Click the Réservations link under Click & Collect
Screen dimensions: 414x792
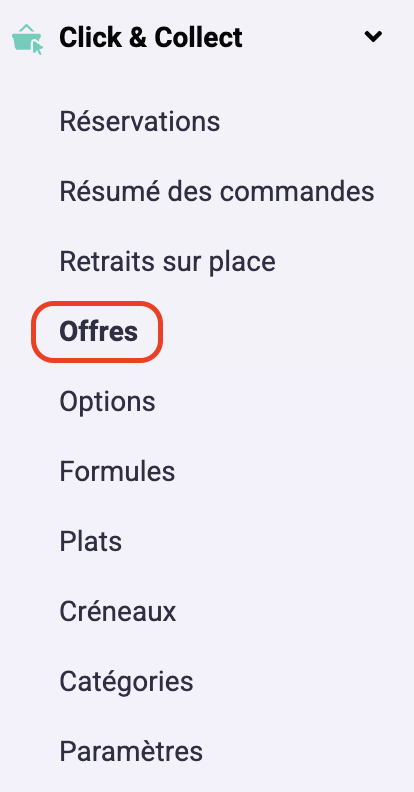tap(139, 121)
